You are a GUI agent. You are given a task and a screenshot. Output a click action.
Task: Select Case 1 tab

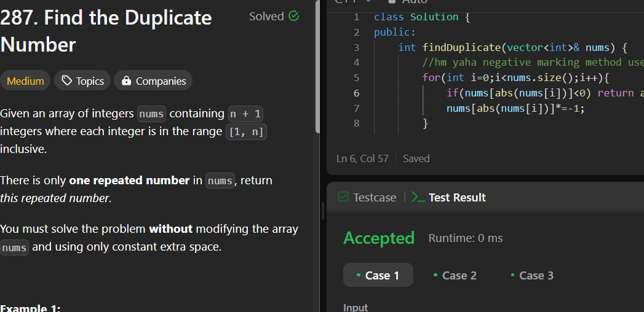(378, 275)
